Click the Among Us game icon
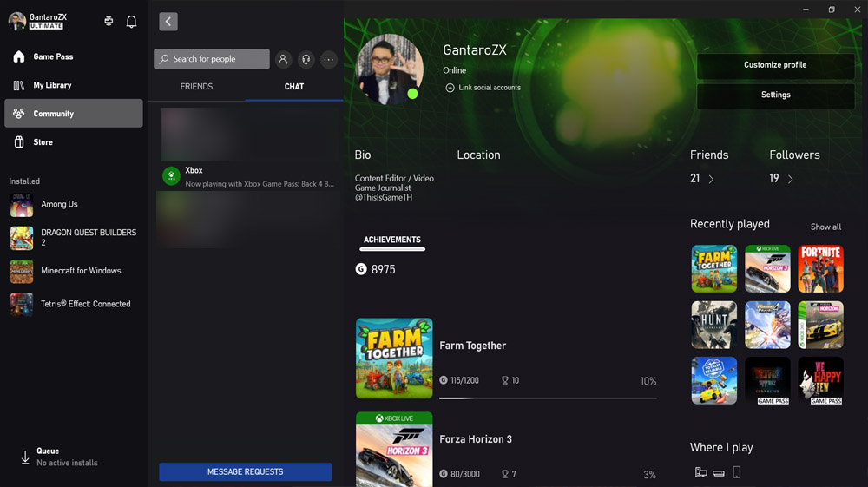Screen dimensions: 868x487 pyautogui.click(x=22, y=205)
